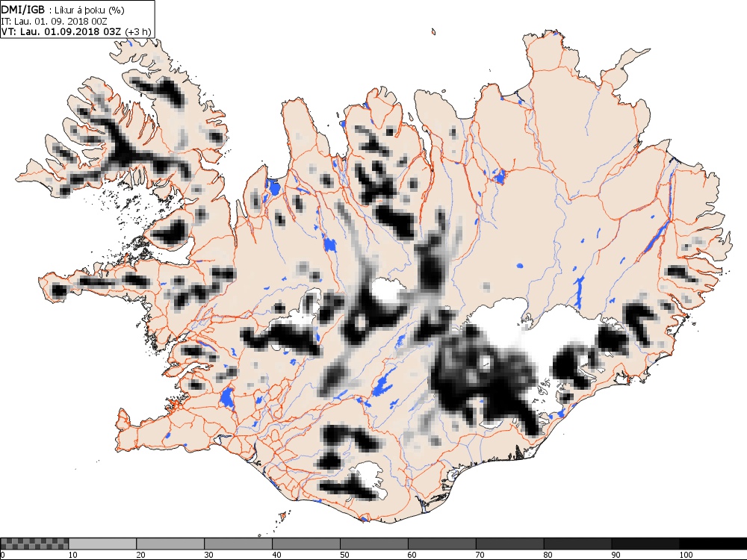Choose the 60–70 dark gray legend segment
747x560 pixels.
pyautogui.click(x=441, y=544)
